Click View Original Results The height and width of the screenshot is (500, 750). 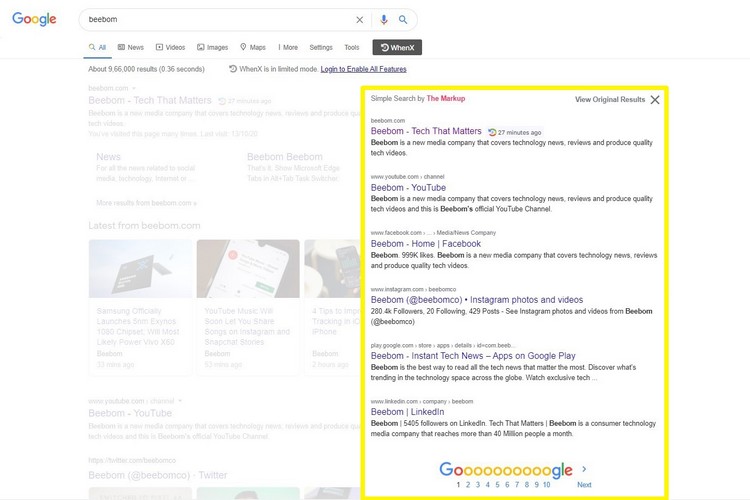click(610, 100)
